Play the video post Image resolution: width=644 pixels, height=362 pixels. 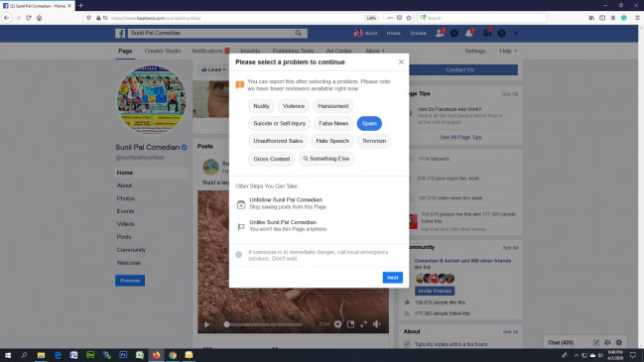207,324
